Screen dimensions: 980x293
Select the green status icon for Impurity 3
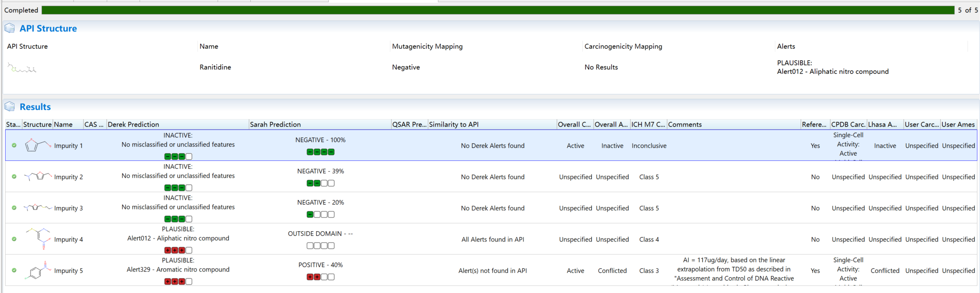coord(14,208)
